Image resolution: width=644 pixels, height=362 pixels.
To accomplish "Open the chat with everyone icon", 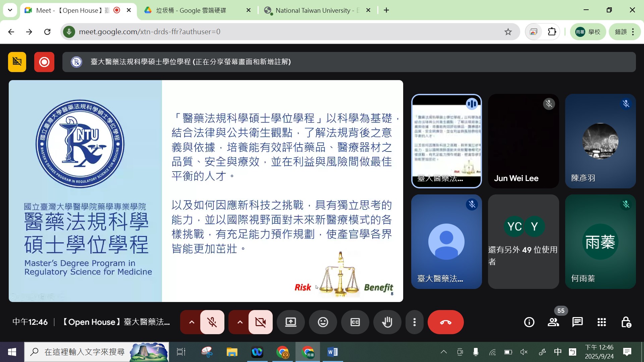I will [577, 322].
